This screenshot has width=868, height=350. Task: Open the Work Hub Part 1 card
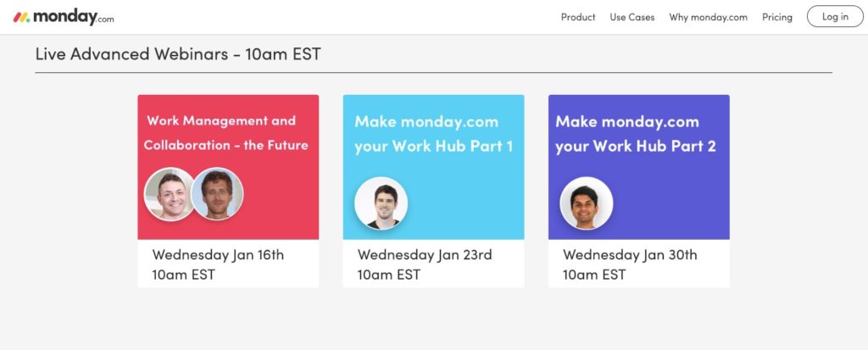pos(433,191)
